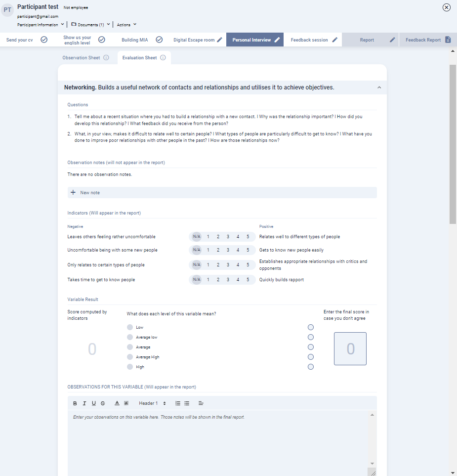The image size is (457, 476).
Task: Expand the Participant Information dropdown
Action: click(x=41, y=25)
